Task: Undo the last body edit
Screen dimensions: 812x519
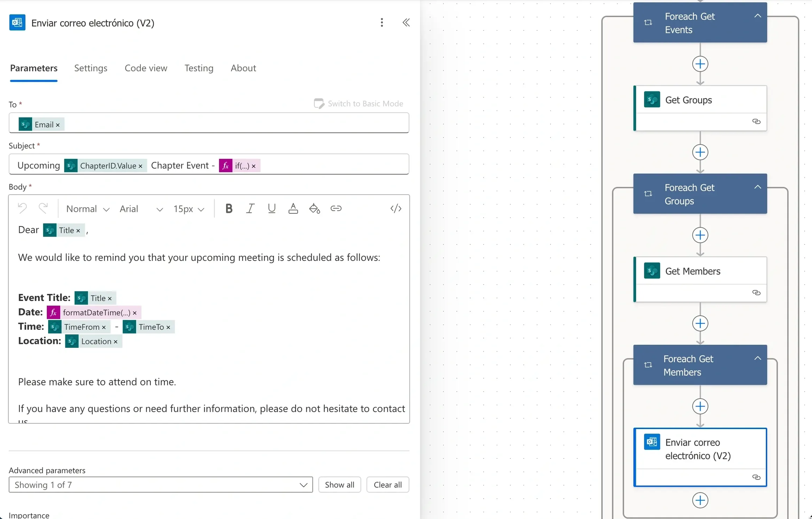Action: coord(22,209)
